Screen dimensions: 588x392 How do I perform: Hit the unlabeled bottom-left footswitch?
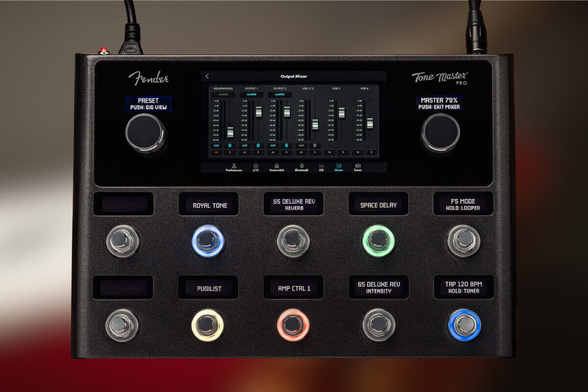[x=122, y=325]
